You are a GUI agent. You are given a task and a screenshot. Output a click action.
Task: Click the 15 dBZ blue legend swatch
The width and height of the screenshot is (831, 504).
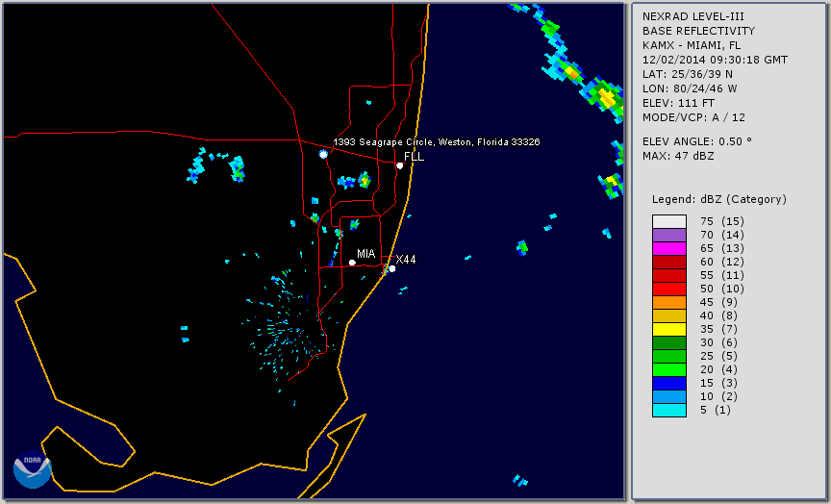point(669,383)
